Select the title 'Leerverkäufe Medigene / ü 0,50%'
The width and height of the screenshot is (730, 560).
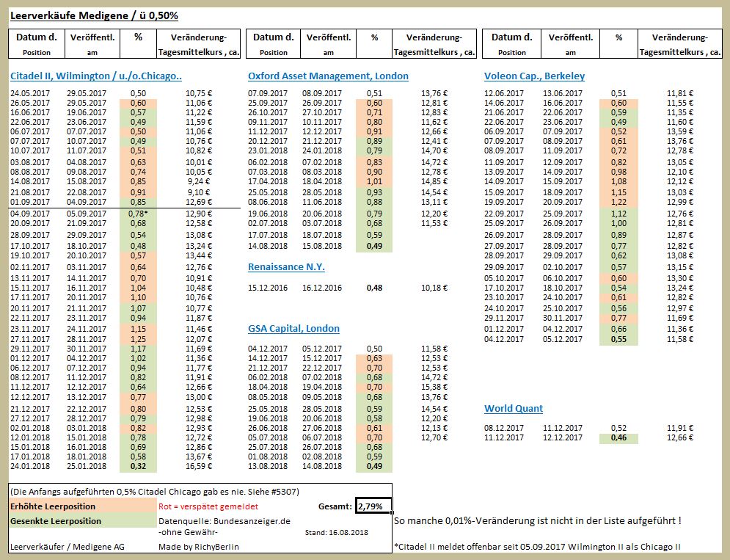click(94, 16)
